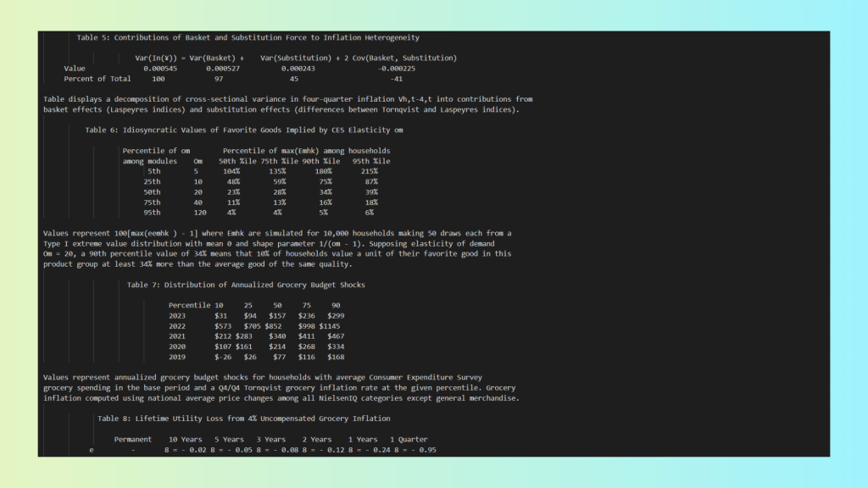Click the negative covariance value -0.000225
The height and width of the screenshot is (488, 868).
pyautogui.click(x=397, y=68)
